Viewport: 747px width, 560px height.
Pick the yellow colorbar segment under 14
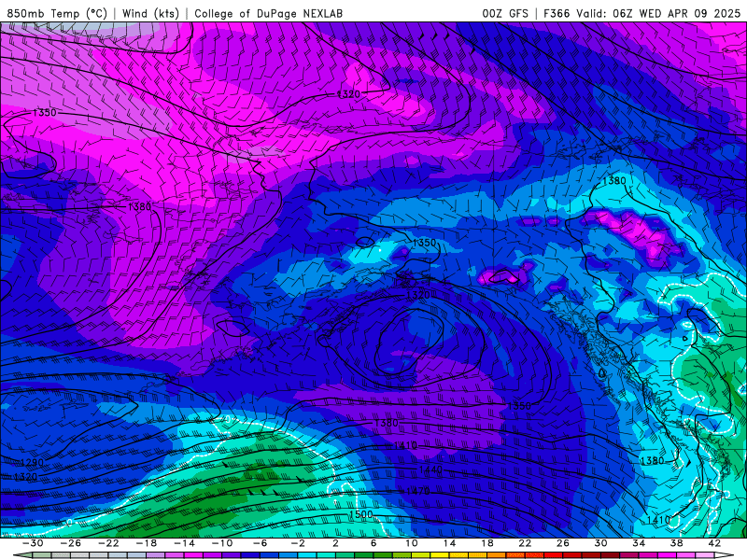[440, 555]
